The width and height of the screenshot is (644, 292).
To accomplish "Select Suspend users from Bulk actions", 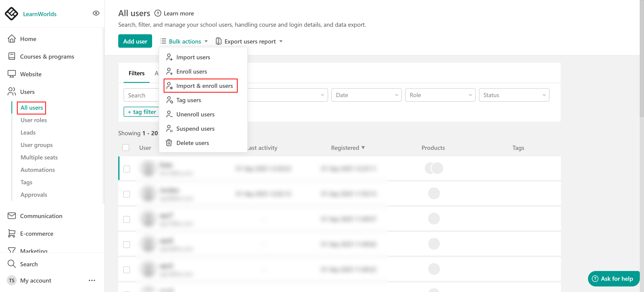I will point(195,129).
